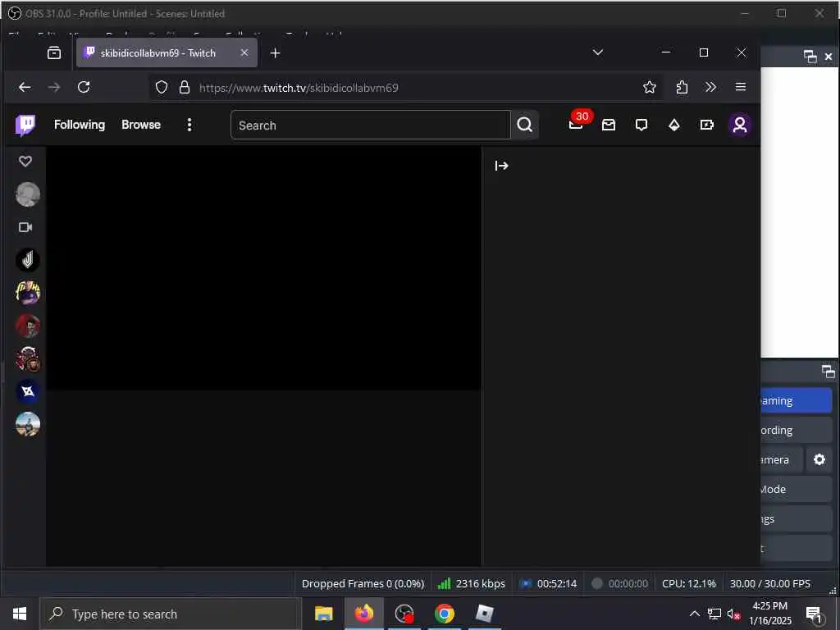Open the gray avatar channel in sidebar
The width and height of the screenshot is (840, 630).
pyautogui.click(x=28, y=194)
